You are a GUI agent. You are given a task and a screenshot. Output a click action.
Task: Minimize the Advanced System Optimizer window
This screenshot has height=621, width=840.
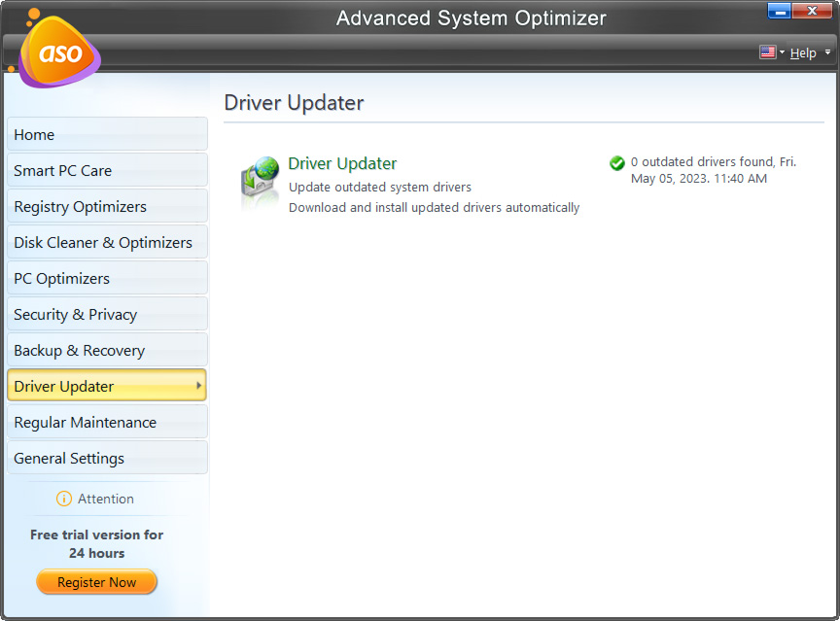coord(779,11)
